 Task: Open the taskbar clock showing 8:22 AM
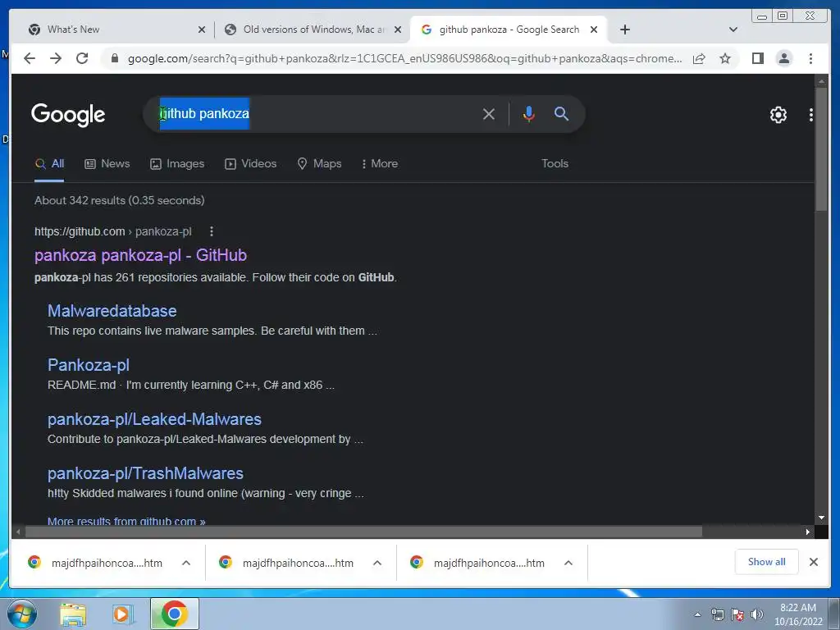798,614
